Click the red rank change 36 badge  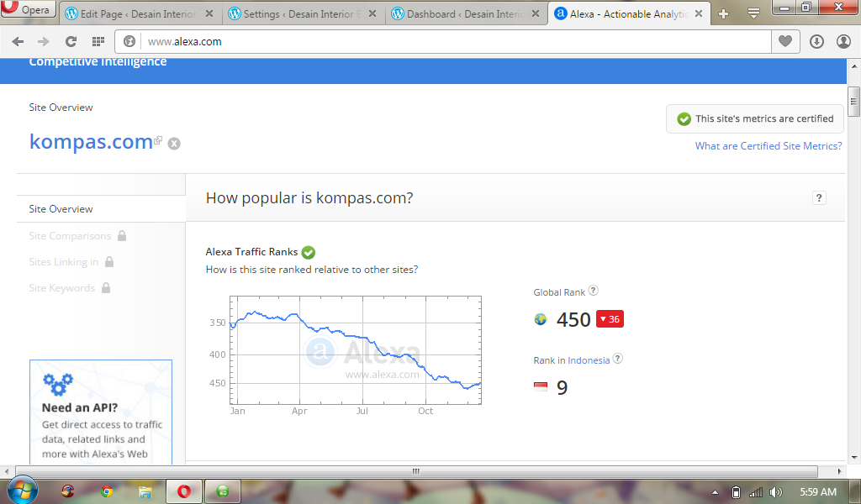point(610,319)
